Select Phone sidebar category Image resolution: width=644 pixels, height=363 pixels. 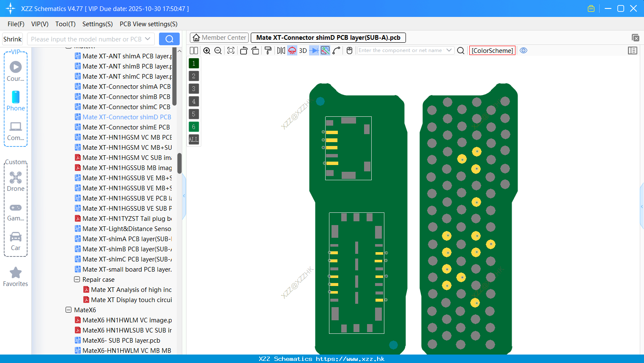[x=16, y=101]
